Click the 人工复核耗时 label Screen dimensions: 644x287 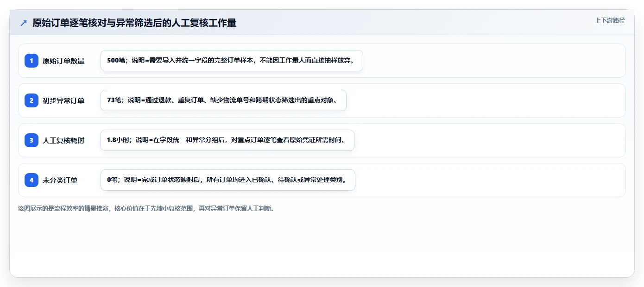[x=63, y=140]
